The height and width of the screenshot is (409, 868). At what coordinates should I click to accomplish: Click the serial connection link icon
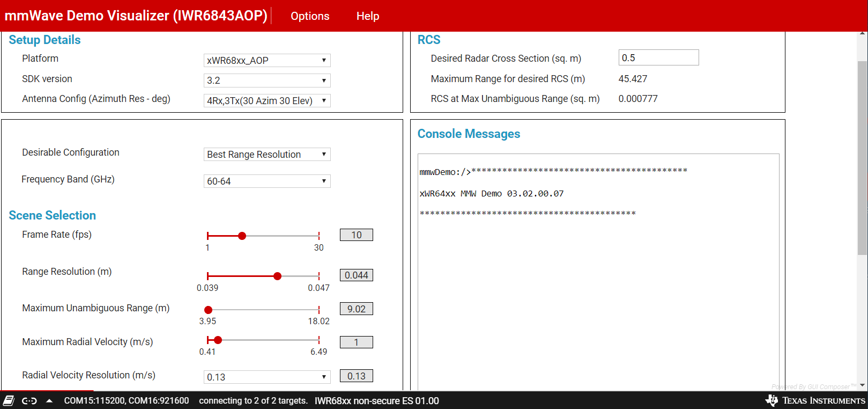[x=29, y=400]
